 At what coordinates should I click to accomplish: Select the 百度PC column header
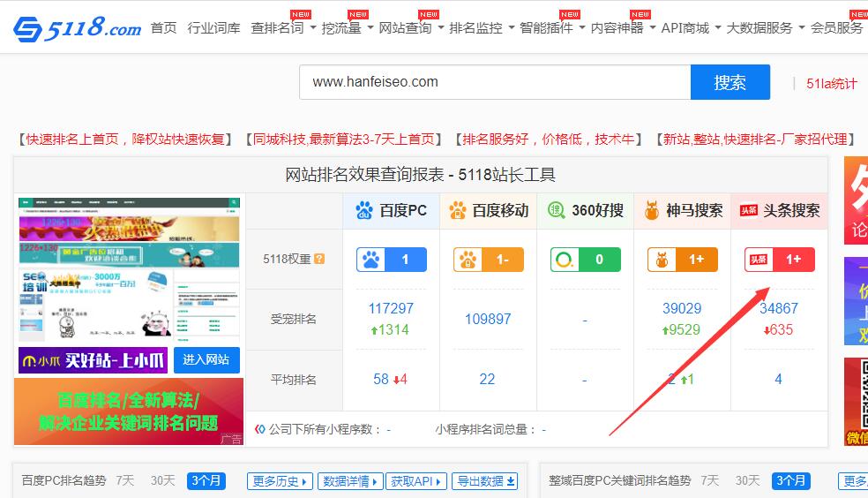(x=392, y=210)
